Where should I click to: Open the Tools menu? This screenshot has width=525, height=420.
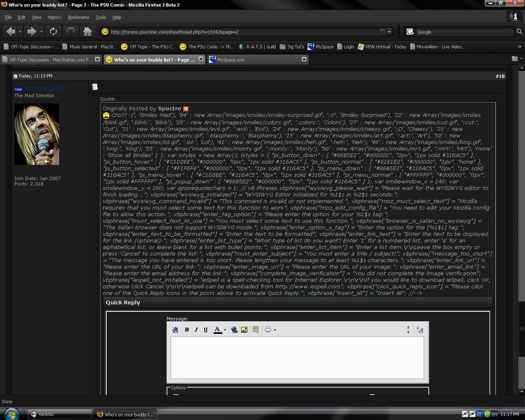(101, 17)
